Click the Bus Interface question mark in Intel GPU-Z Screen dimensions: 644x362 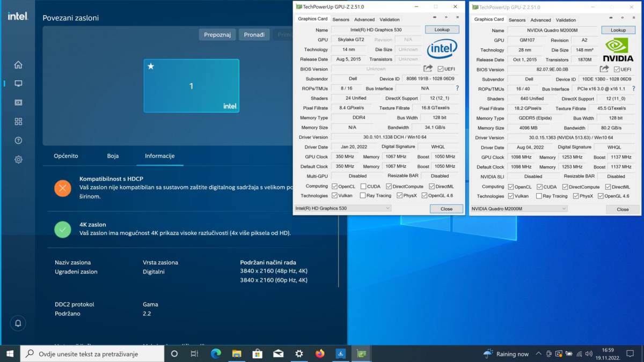coord(457,88)
